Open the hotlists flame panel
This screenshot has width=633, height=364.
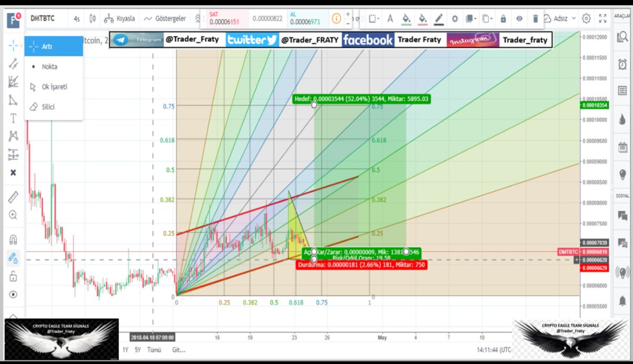(x=622, y=118)
